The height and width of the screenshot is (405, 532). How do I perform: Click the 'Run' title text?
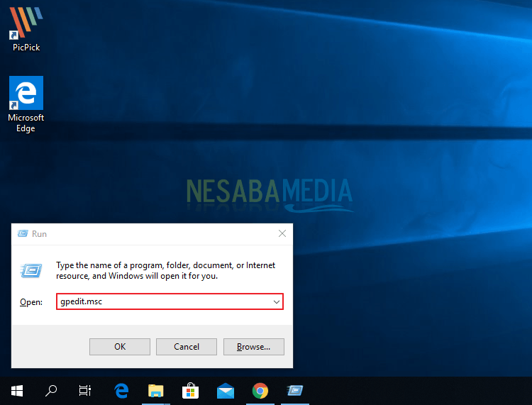[x=39, y=233]
